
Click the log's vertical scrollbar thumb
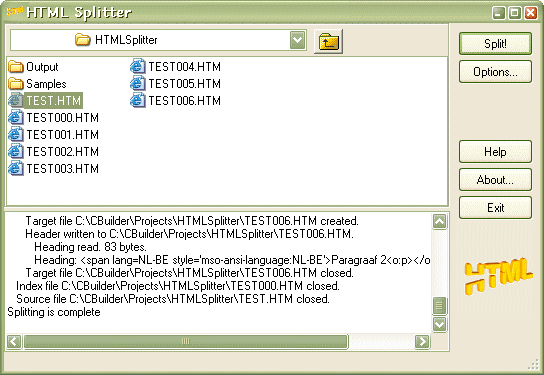[440, 306]
